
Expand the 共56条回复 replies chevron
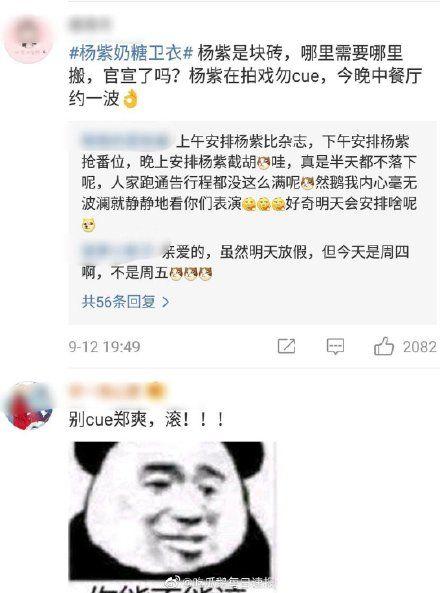(165, 302)
